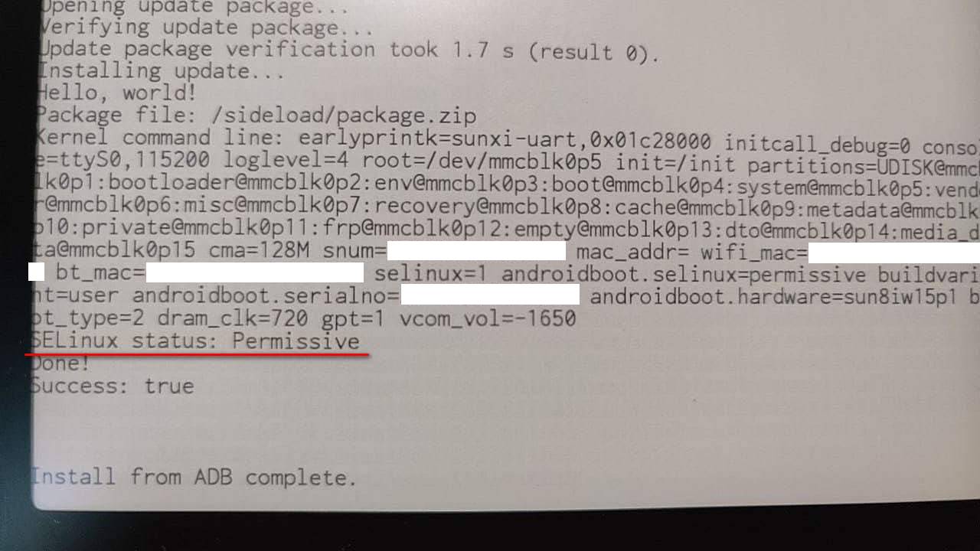
Task: Click the 'Installing update...' line
Action: point(162,72)
